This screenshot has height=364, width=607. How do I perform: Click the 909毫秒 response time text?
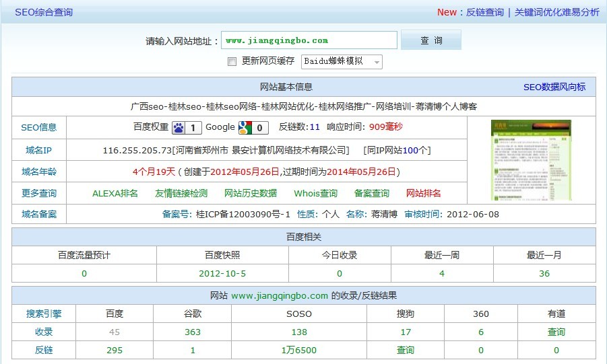[385, 127]
